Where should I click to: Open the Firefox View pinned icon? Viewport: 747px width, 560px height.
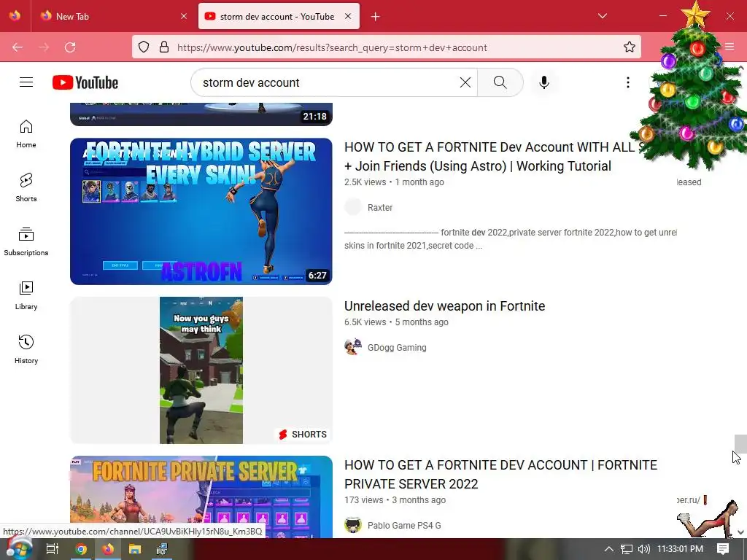coord(15,16)
